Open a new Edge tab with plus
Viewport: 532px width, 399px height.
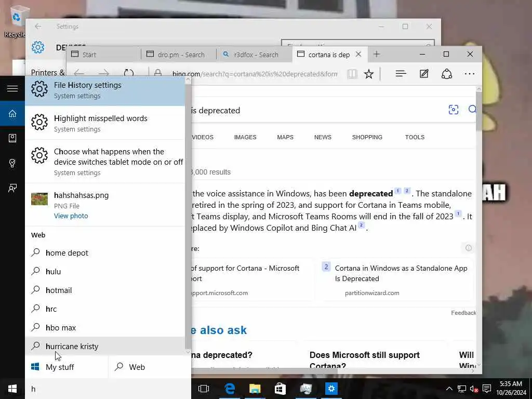pyautogui.click(x=377, y=54)
